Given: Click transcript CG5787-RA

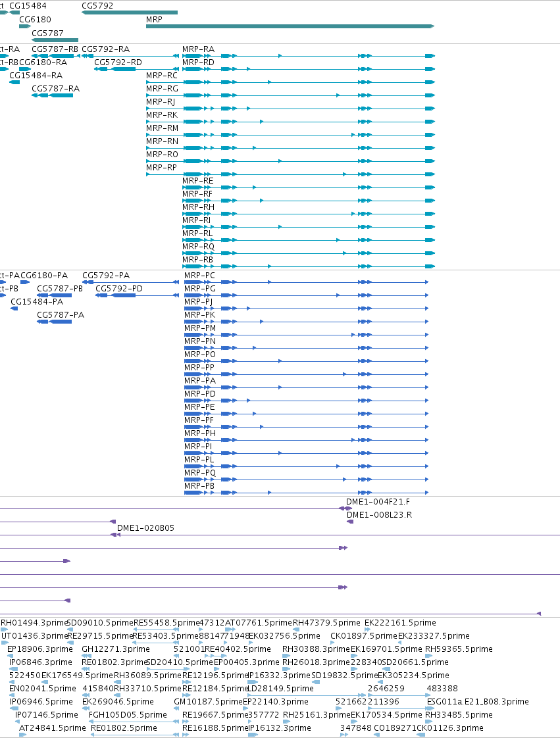Looking at the screenshot, I should point(55,89).
